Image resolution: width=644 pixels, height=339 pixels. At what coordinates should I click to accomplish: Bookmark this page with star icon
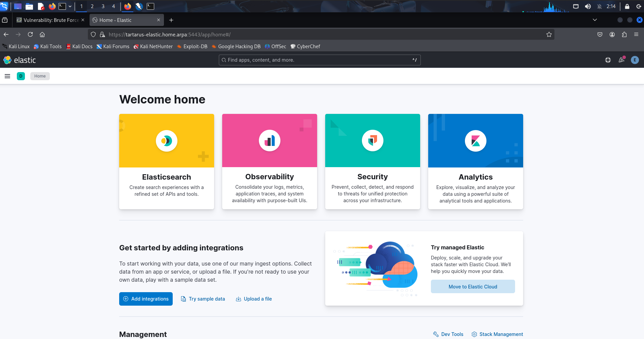549,34
